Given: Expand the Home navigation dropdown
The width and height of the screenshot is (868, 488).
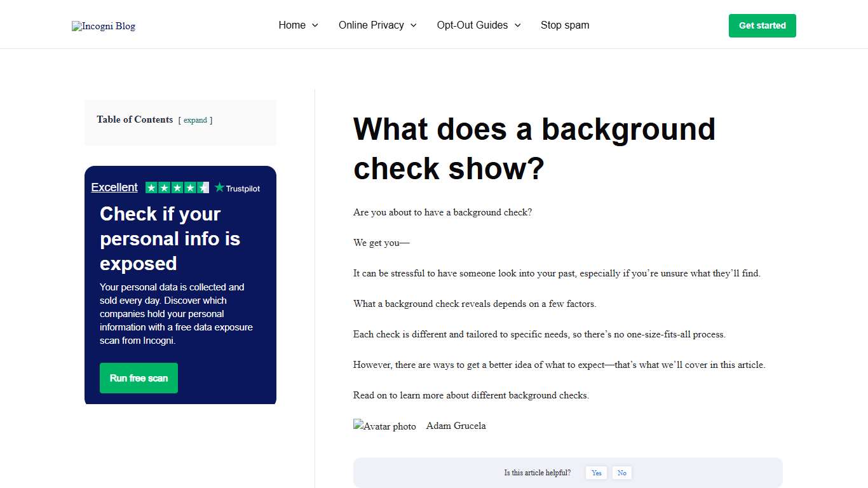Looking at the screenshot, I should 298,25.
